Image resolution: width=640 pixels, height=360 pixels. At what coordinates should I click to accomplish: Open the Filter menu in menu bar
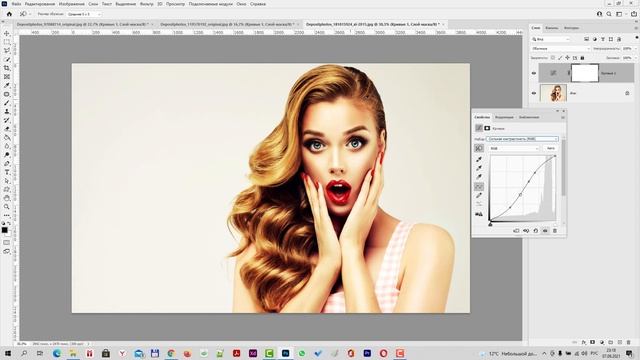pyautogui.click(x=147, y=4)
